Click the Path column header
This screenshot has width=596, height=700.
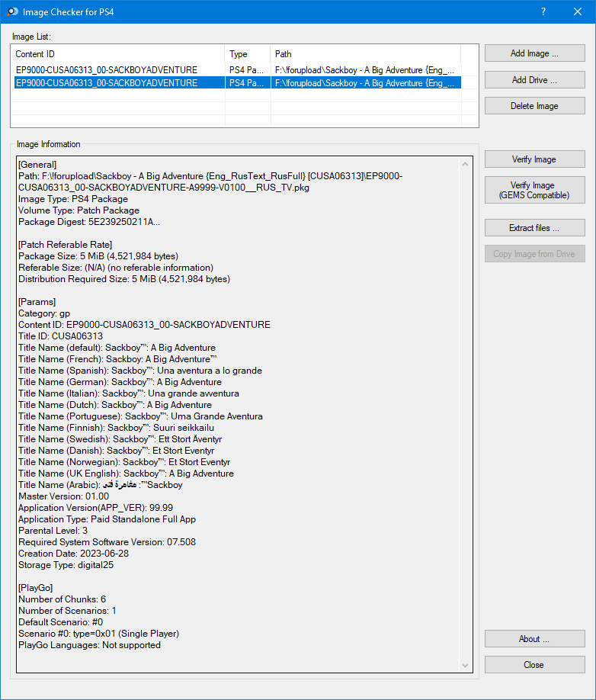(365, 54)
